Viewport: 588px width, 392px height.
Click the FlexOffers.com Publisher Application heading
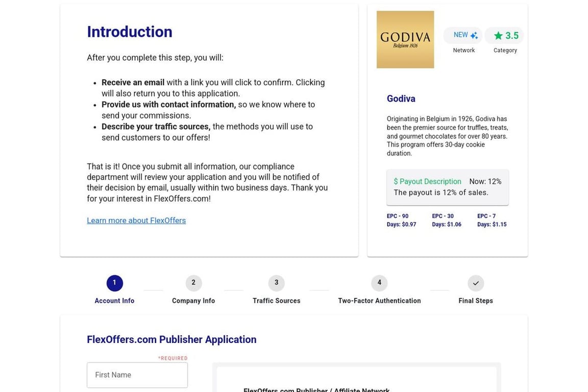pos(171,339)
